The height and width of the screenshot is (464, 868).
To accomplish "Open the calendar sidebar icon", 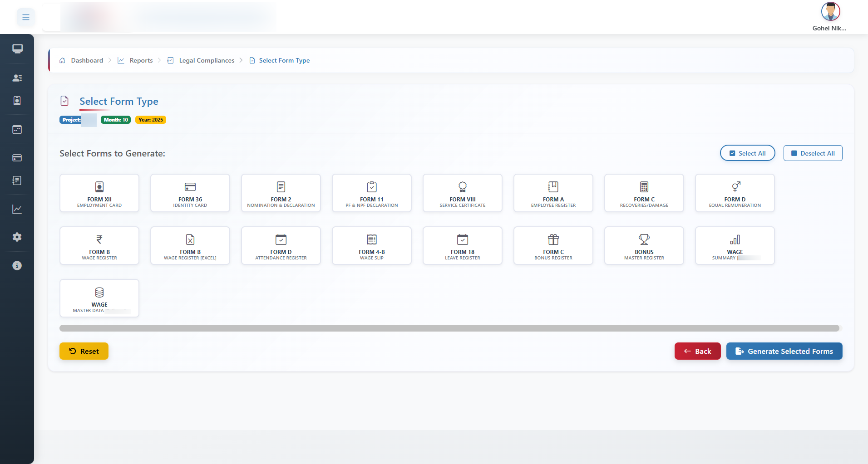I will pyautogui.click(x=17, y=130).
